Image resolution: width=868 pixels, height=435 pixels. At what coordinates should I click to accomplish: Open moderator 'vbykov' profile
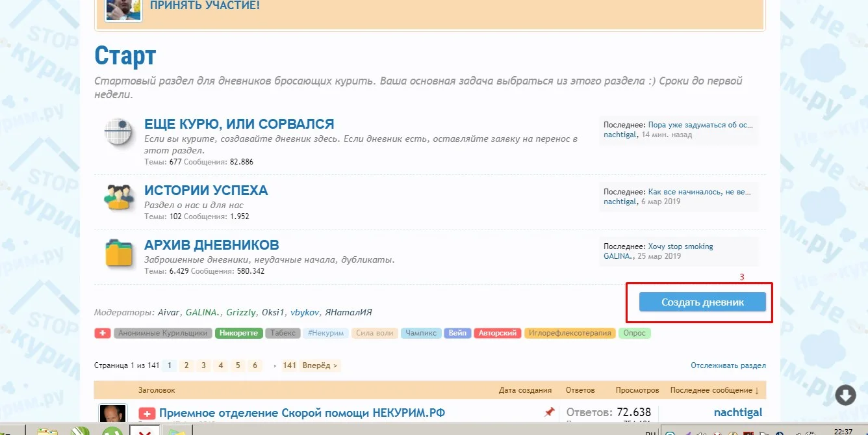click(x=303, y=312)
